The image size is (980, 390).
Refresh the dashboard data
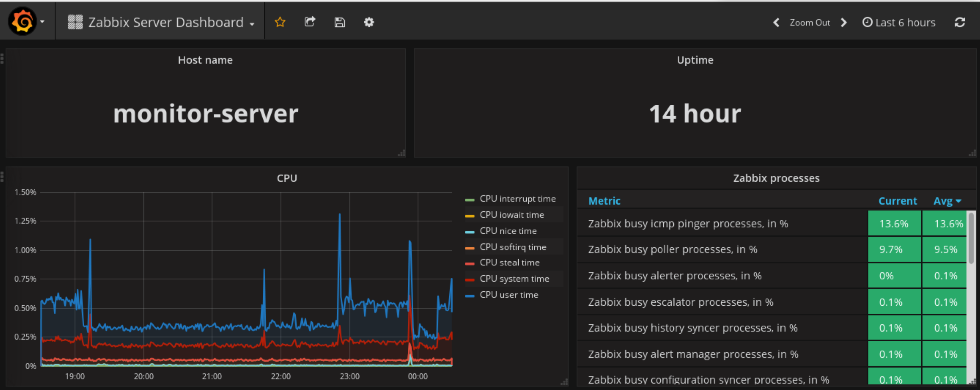click(x=960, y=22)
